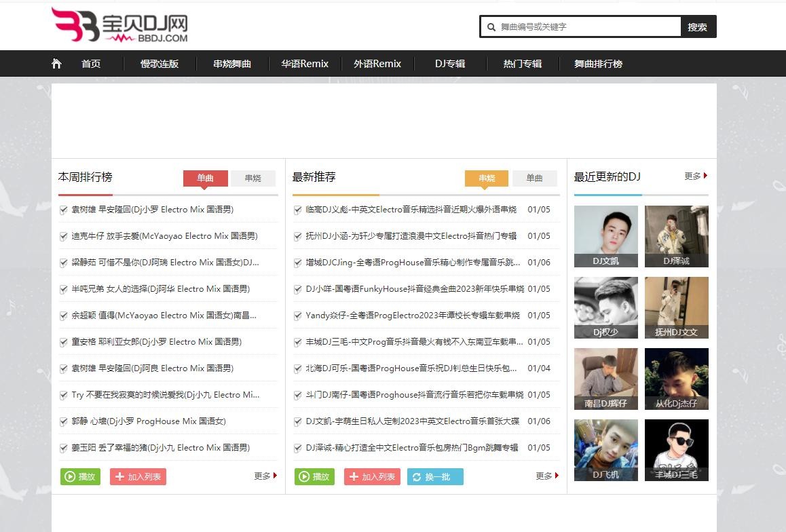786x532 pixels.
Task: Click the 搜索 search button
Action: point(698,27)
